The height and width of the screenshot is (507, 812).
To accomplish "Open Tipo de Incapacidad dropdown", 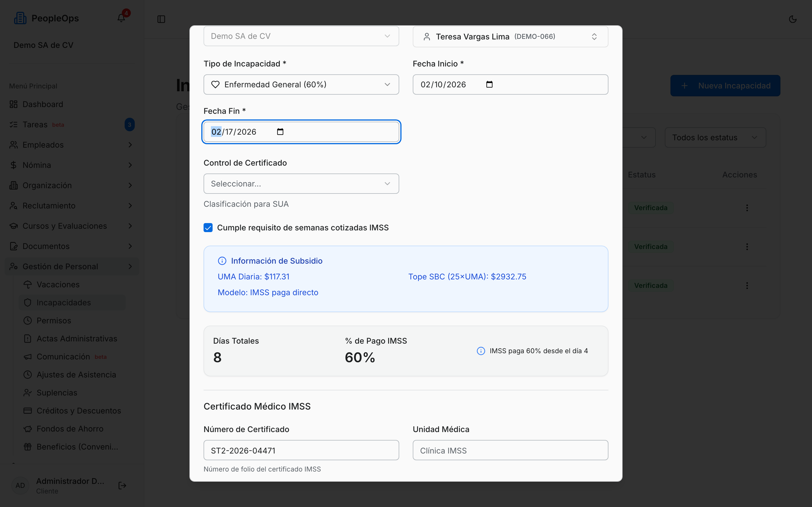I will pos(301,84).
